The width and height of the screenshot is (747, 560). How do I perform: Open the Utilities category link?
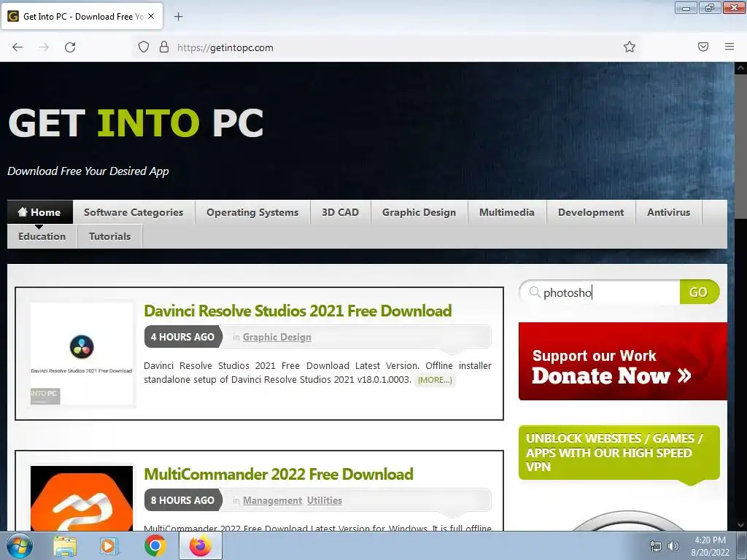point(325,500)
